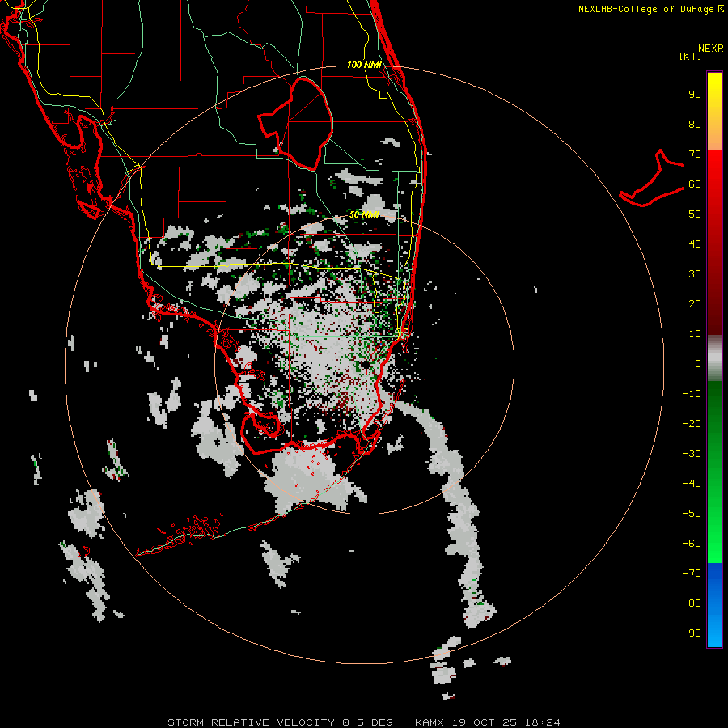Viewport: 728px width, 728px height.
Task: Click the -90 value on the velocity scale
Action: pyautogui.click(x=692, y=633)
